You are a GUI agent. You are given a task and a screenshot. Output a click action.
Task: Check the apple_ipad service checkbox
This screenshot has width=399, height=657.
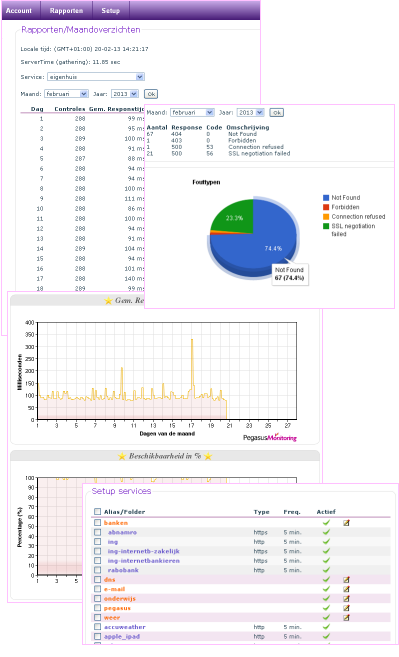tap(98, 636)
